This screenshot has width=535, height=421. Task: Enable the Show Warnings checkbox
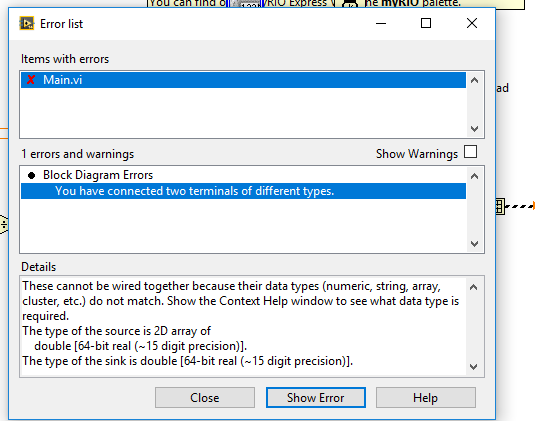point(471,152)
